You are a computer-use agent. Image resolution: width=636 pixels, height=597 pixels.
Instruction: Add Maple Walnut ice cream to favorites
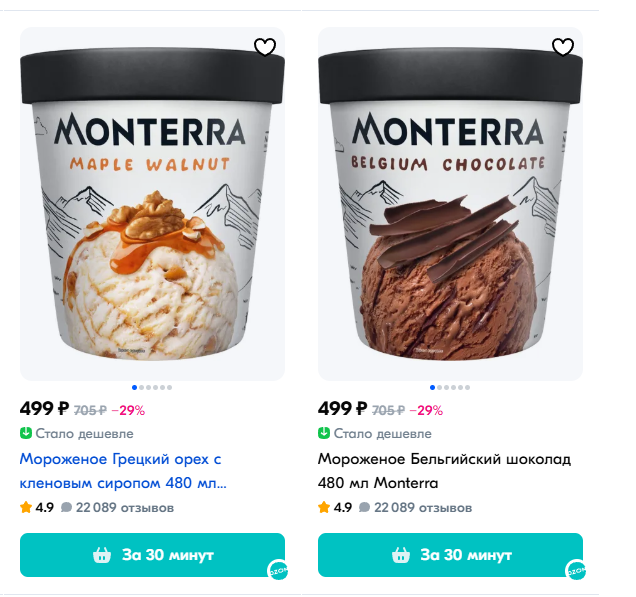point(265,47)
